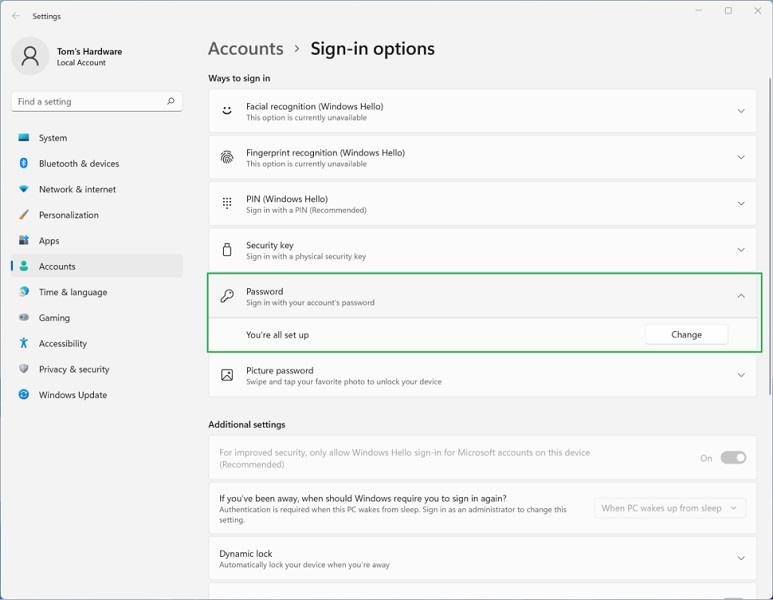Screen dimensions: 773x600
Task: Click the 'Find a setting' search box
Action: coord(88,101)
